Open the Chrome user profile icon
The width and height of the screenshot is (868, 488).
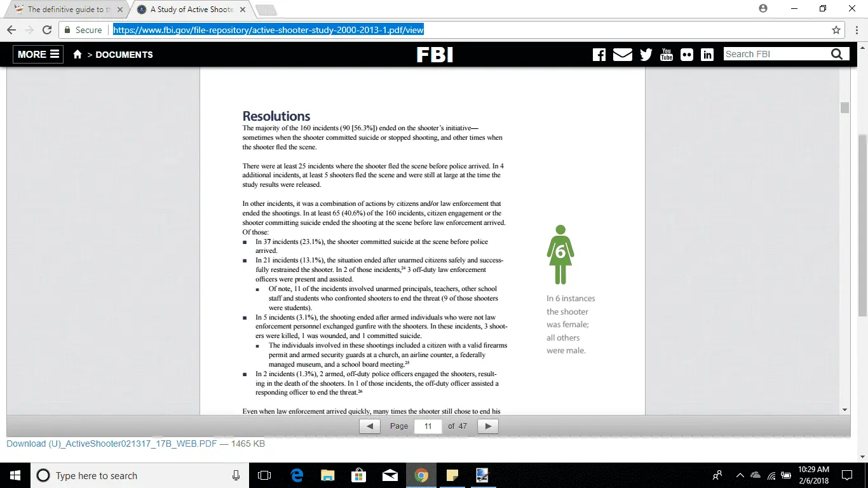click(x=763, y=8)
